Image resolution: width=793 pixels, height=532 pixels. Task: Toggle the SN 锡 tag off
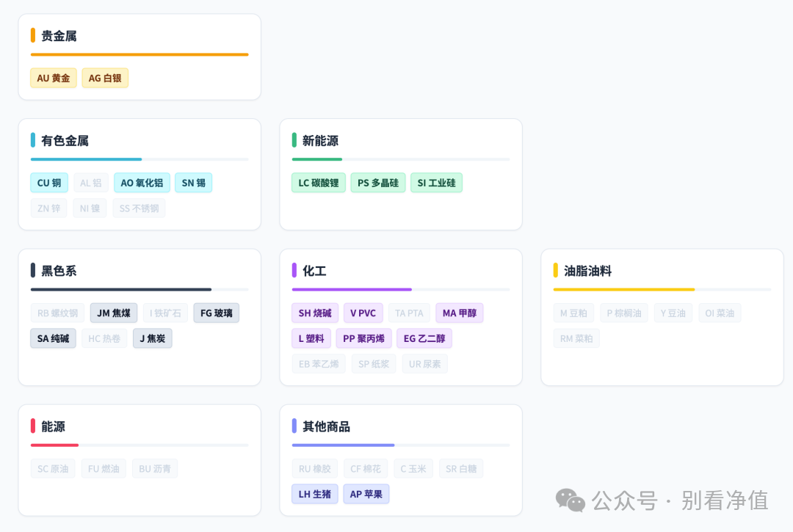(193, 182)
